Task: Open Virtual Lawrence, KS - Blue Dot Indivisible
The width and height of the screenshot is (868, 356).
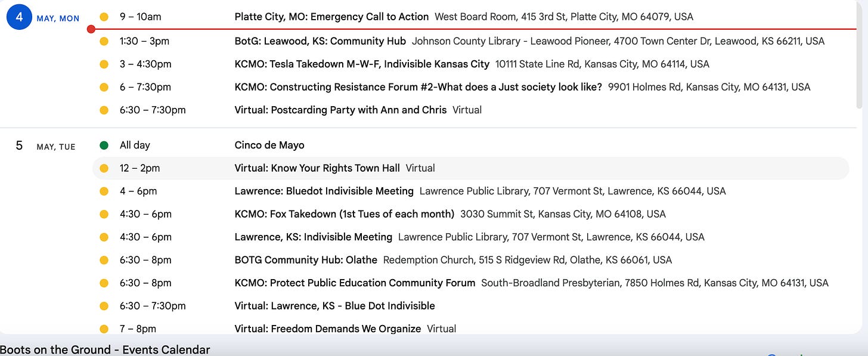Action: (471, 306)
